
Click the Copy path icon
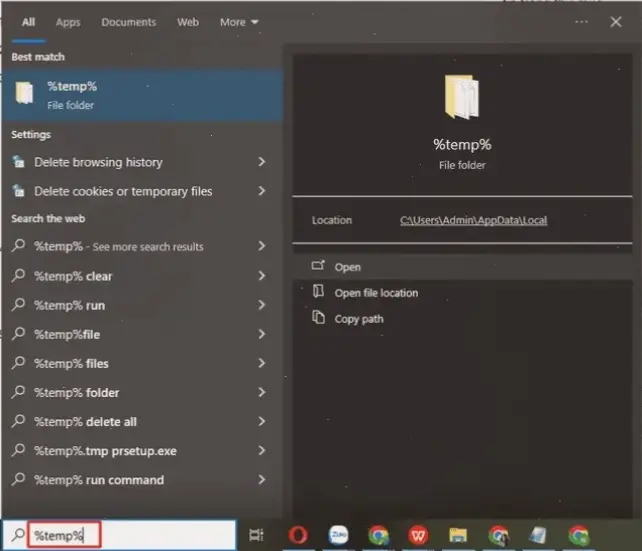pos(319,317)
